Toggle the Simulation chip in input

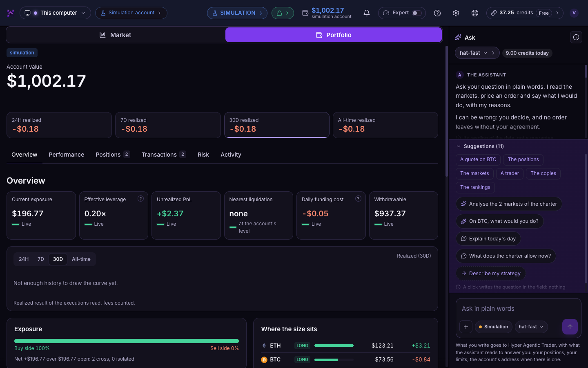493,327
